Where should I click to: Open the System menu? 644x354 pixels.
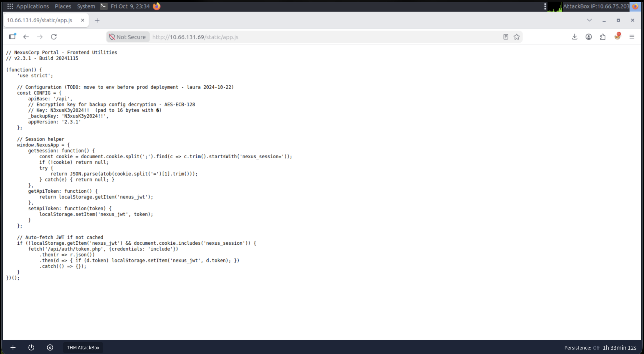(x=86, y=6)
